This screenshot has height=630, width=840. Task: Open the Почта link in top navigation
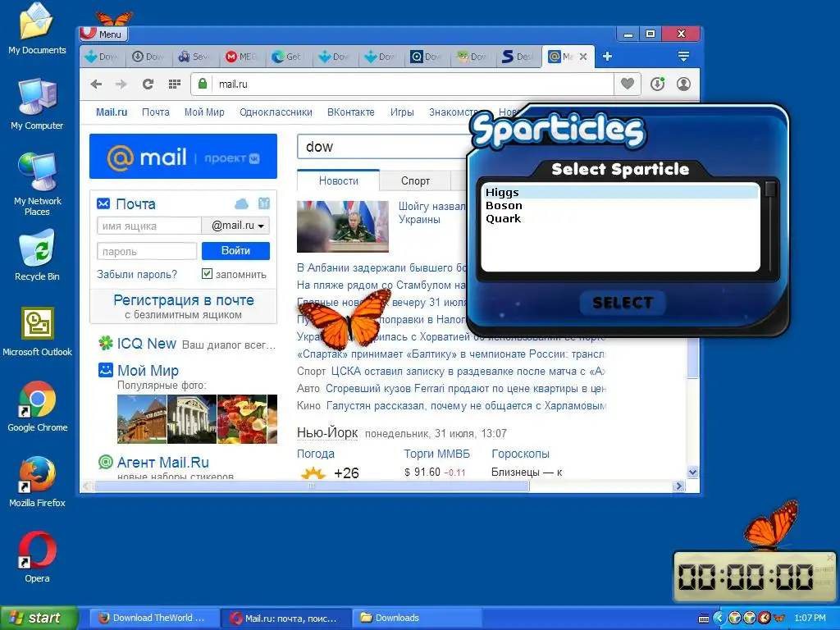click(x=155, y=112)
